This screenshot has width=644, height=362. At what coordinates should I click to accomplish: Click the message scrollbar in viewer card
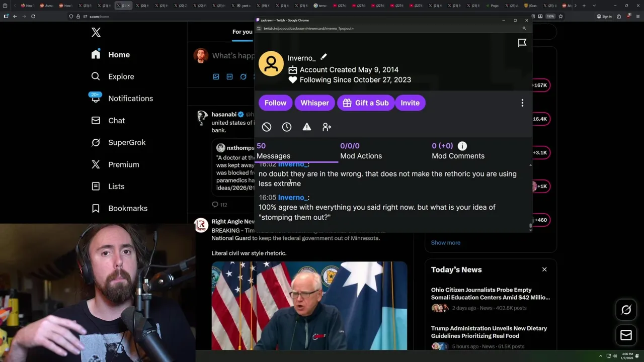(x=530, y=227)
